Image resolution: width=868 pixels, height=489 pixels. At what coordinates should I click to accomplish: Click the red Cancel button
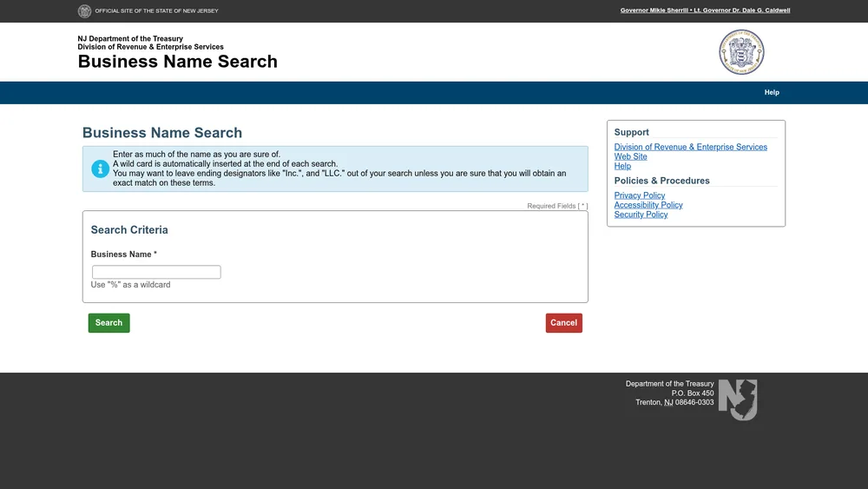(x=563, y=323)
